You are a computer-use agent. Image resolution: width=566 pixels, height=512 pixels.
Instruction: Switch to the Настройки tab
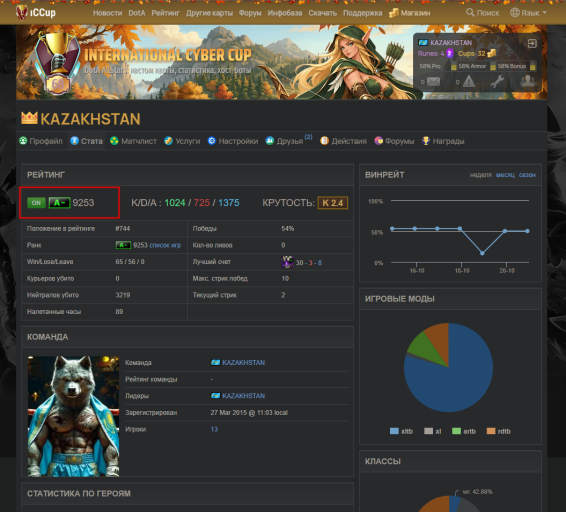point(233,141)
